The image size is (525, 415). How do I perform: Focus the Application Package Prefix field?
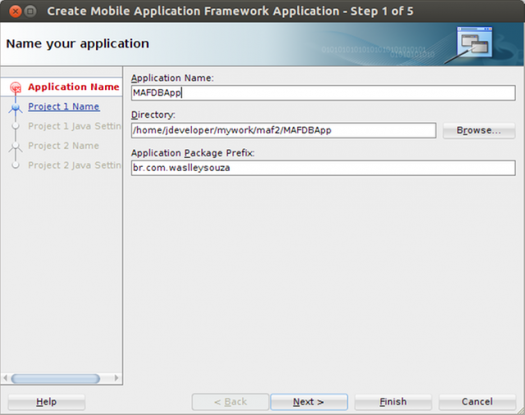tap(323, 168)
